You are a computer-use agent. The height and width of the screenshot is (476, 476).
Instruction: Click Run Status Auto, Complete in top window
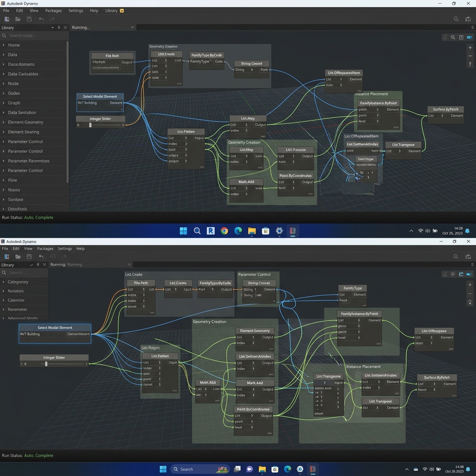pyautogui.click(x=27, y=218)
